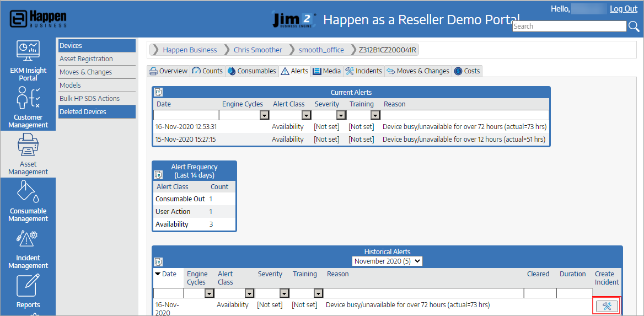Click Historical Alerts Cleared filter field

coord(540,293)
